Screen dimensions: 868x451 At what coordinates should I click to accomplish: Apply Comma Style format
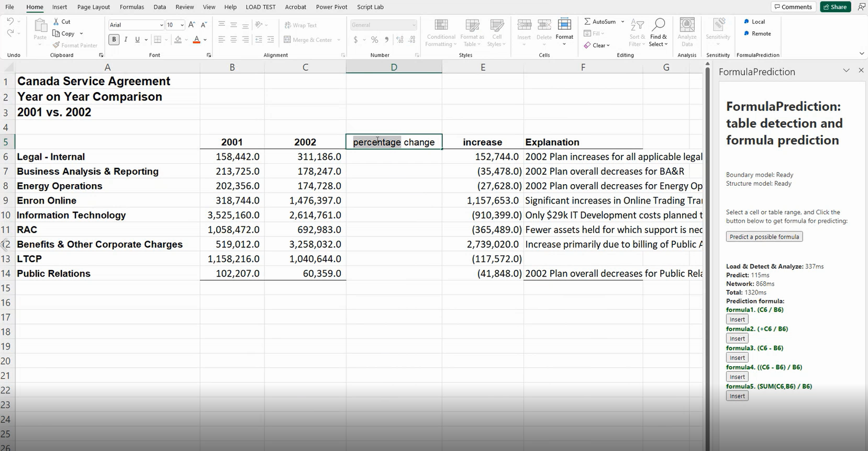point(386,40)
